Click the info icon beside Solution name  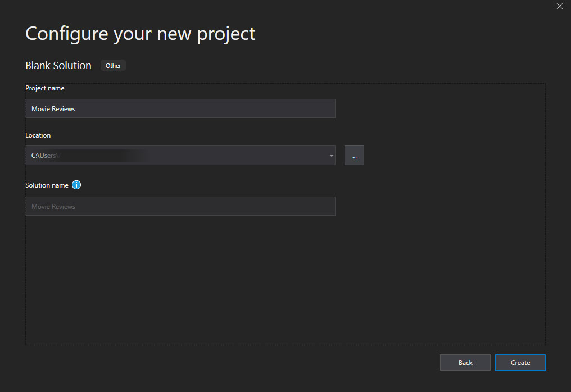(76, 185)
